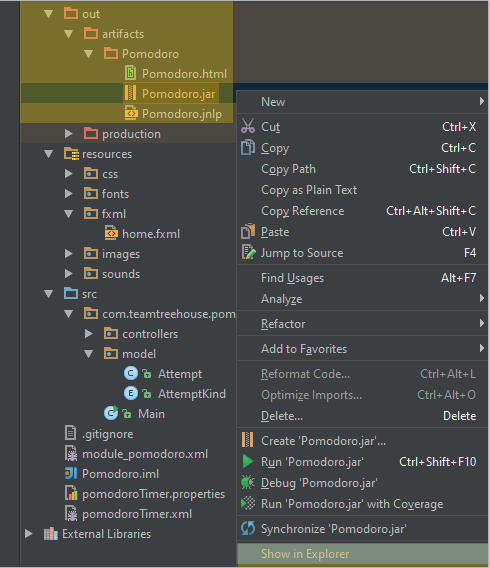Screen dimensions: 490x568
Task: Click the External Libraries icon
Action: [x=51, y=534]
